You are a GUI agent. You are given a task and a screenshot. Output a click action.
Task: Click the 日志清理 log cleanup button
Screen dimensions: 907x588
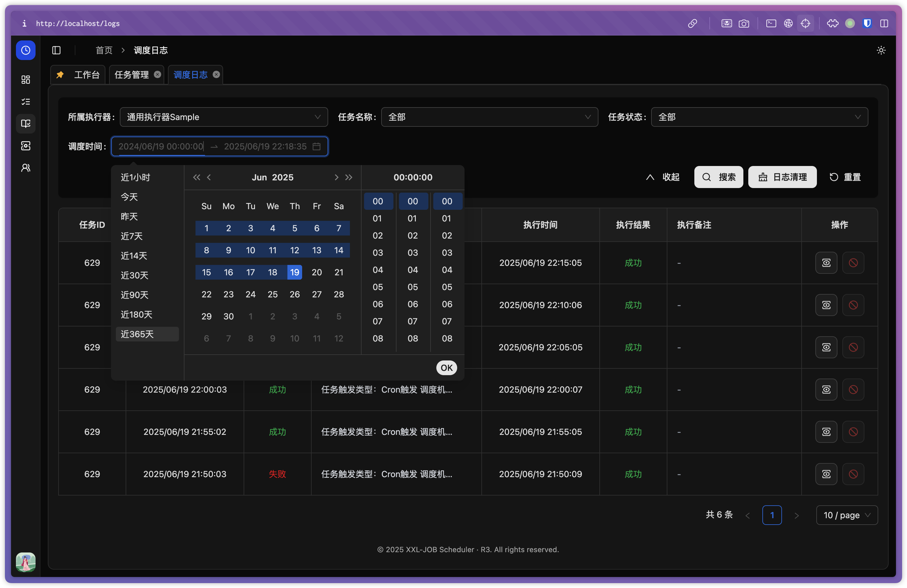tap(782, 177)
